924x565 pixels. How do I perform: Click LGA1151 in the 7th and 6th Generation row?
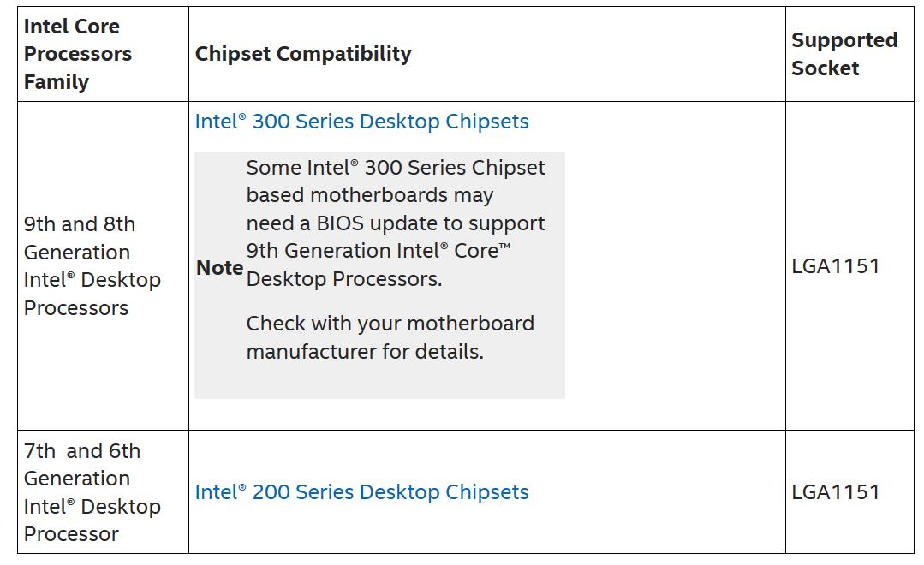click(x=836, y=492)
